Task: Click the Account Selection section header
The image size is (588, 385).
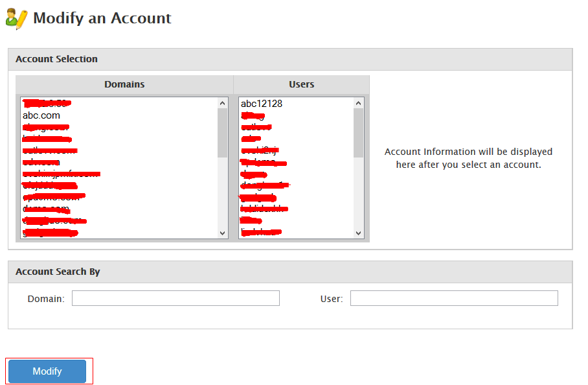Action: tap(57, 59)
